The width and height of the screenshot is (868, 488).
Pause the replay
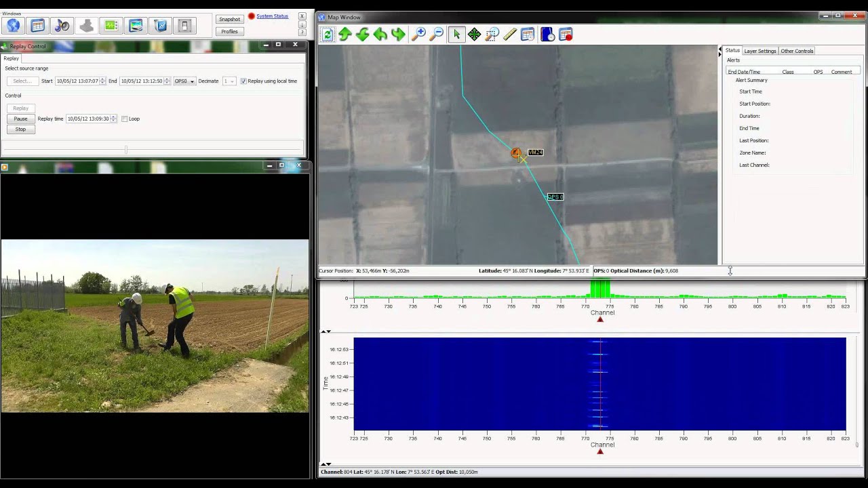pyautogui.click(x=20, y=119)
